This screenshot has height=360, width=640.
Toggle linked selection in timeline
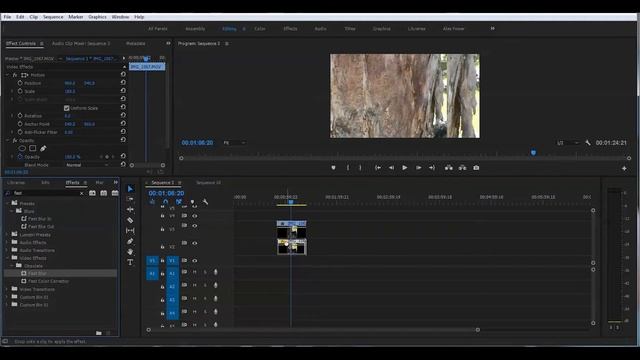coord(179,202)
